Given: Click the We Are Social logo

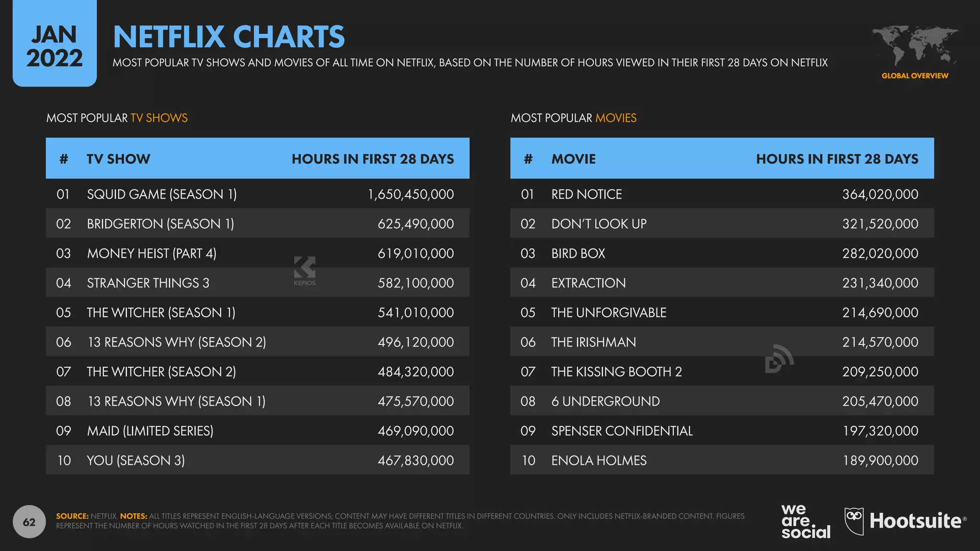Looking at the screenshot, I should click(x=806, y=521).
